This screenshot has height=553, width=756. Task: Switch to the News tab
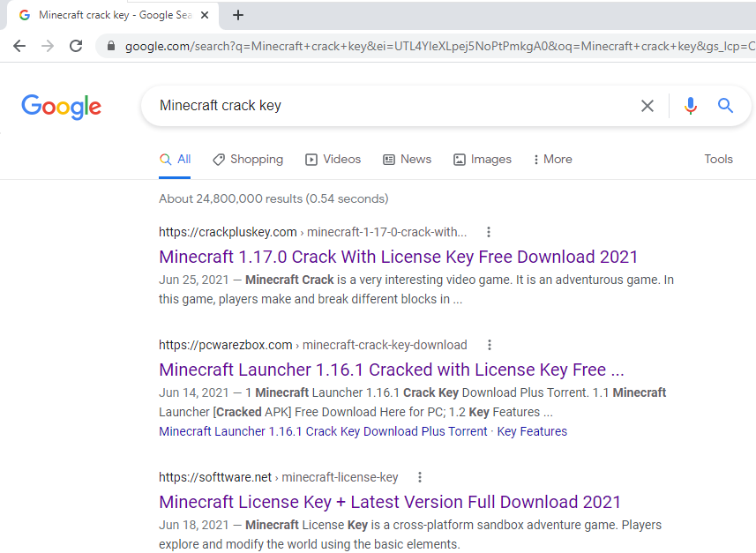coord(407,159)
